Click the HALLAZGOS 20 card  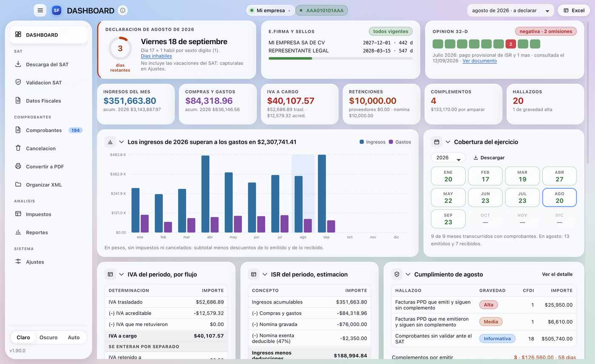545,104
